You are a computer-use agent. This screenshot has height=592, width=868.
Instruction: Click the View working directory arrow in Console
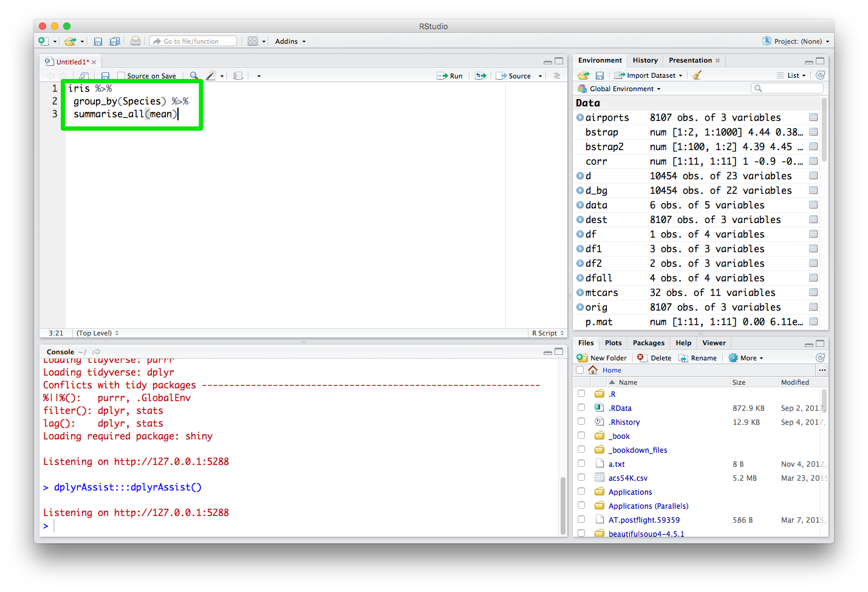(96, 352)
